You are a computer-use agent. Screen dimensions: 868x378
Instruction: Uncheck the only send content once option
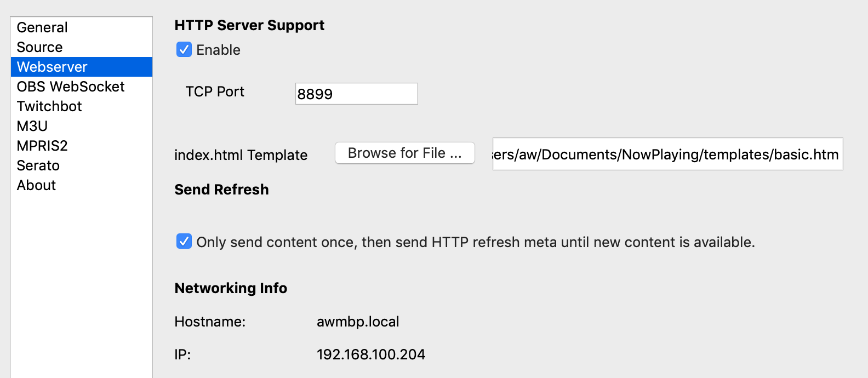point(184,242)
